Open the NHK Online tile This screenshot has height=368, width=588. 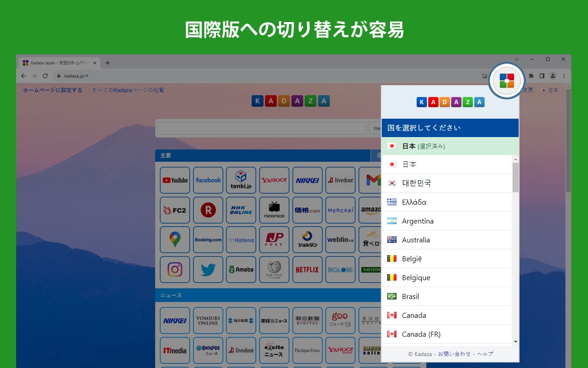[x=241, y=210]
